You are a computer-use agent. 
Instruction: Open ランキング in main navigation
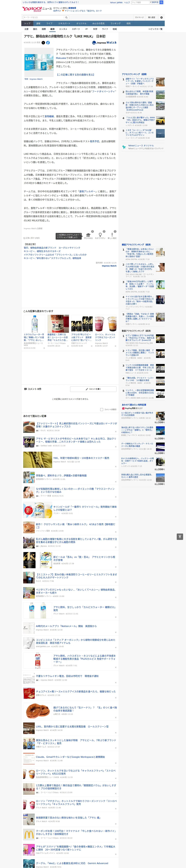tap(116, 24)
